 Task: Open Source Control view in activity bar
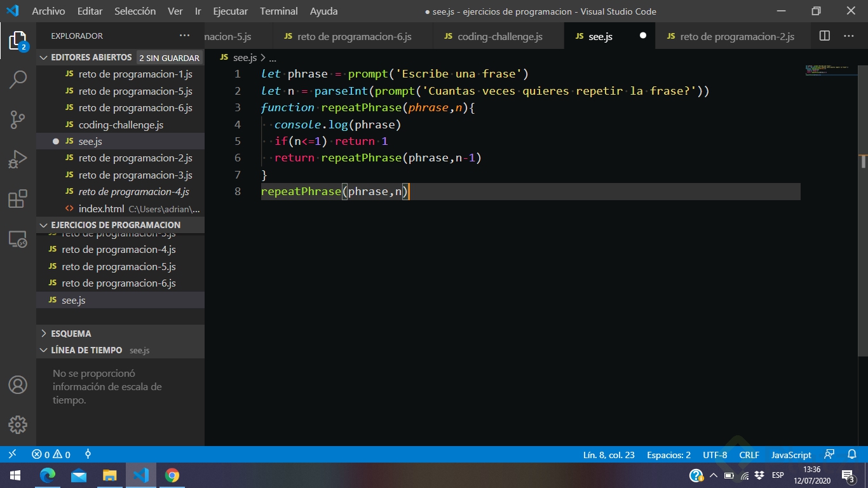point(18,119)
